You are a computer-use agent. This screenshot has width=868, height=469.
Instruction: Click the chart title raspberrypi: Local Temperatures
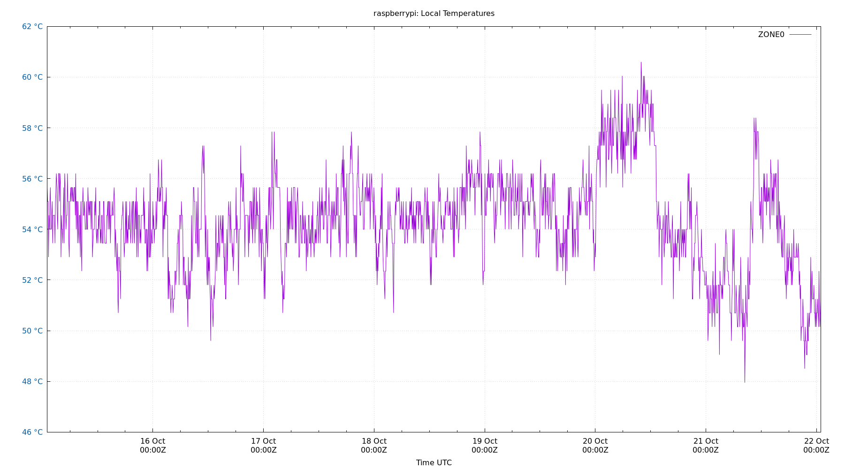pos(434,14)
